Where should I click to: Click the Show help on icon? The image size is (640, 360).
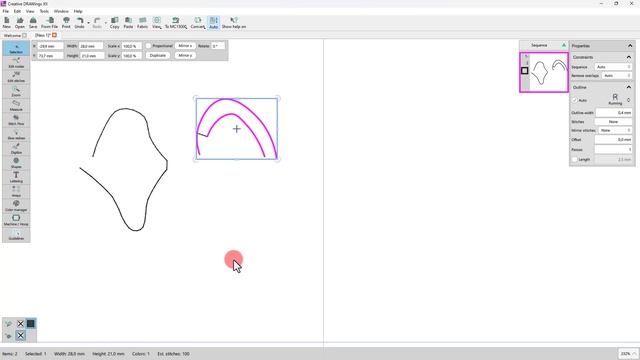click(x=233, y=22)
